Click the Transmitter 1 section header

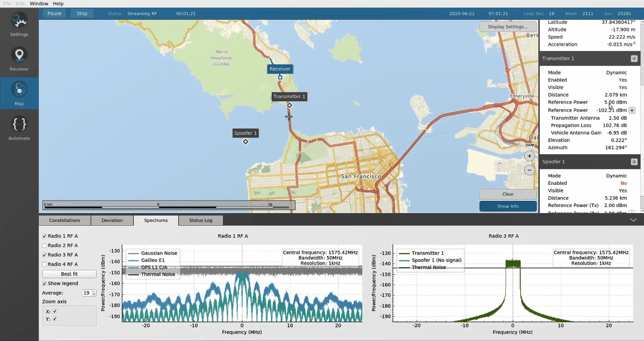[x=590, y=58]
